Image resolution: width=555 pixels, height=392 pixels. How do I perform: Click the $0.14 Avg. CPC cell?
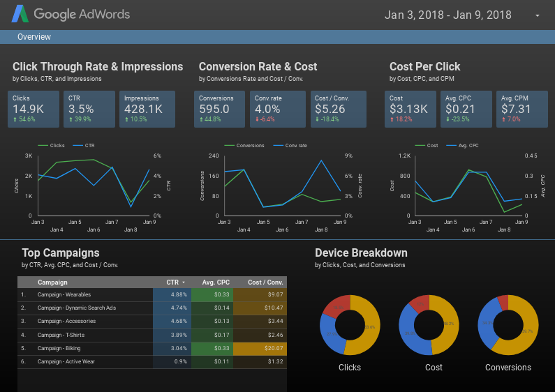click(212, 308)
